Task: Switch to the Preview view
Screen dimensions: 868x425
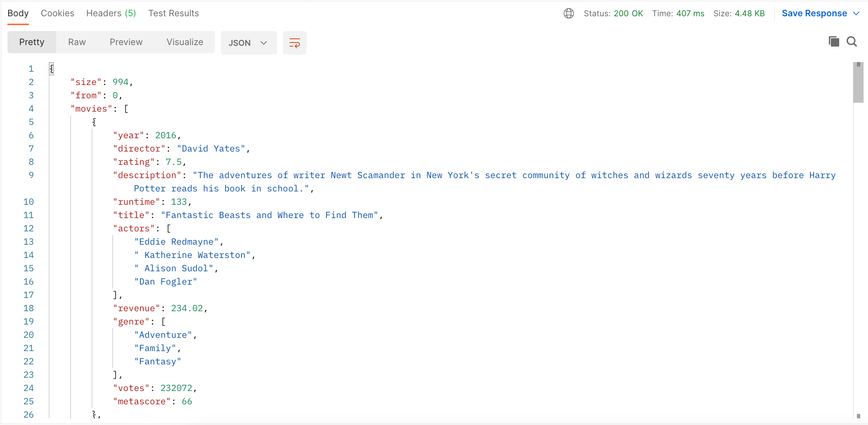Action: pos(126,42)
